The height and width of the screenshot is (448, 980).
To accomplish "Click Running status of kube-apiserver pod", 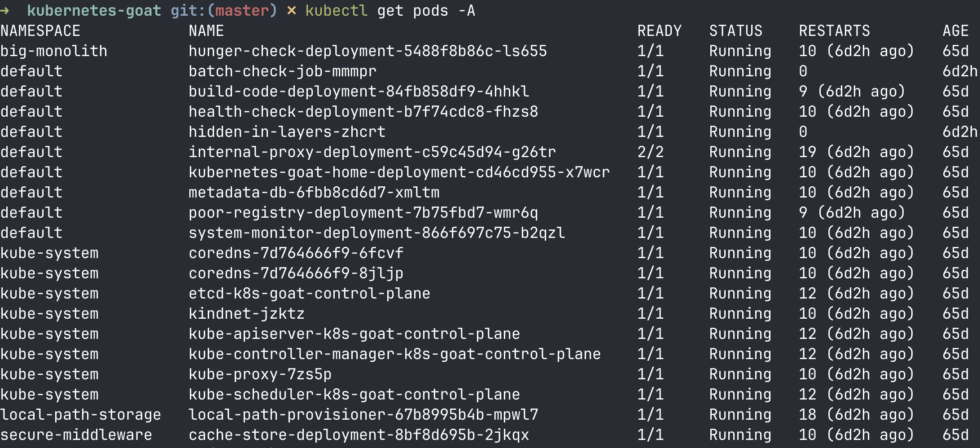I will click(x=740, y=334).
